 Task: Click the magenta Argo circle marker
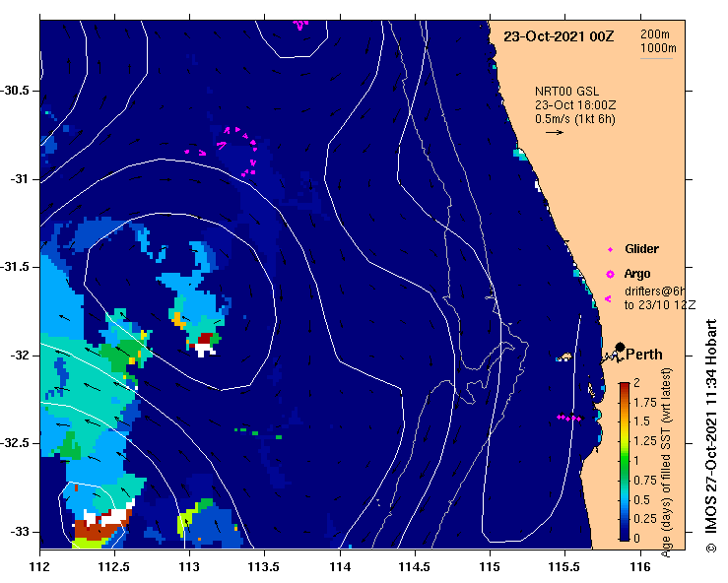click(610, 275)
